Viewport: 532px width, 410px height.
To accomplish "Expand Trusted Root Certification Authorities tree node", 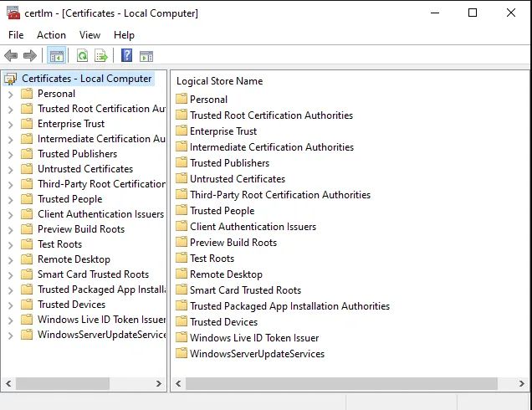I will pos(11,110).
